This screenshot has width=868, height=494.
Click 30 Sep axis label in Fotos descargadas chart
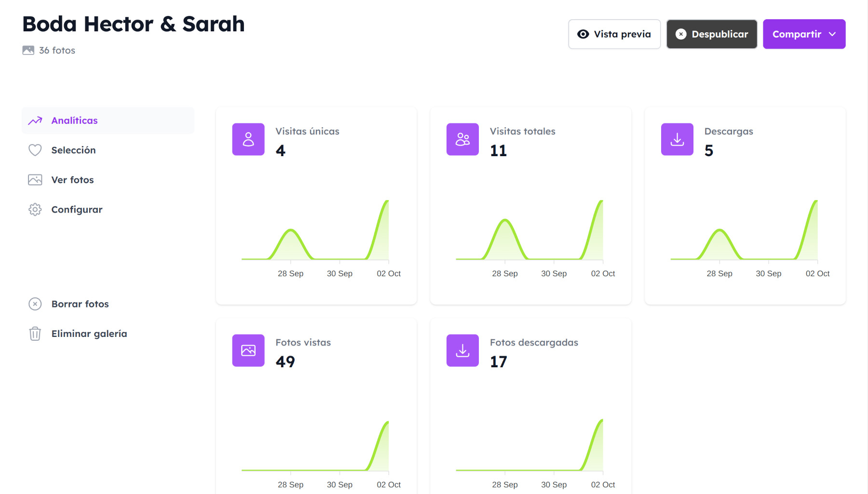554,484
